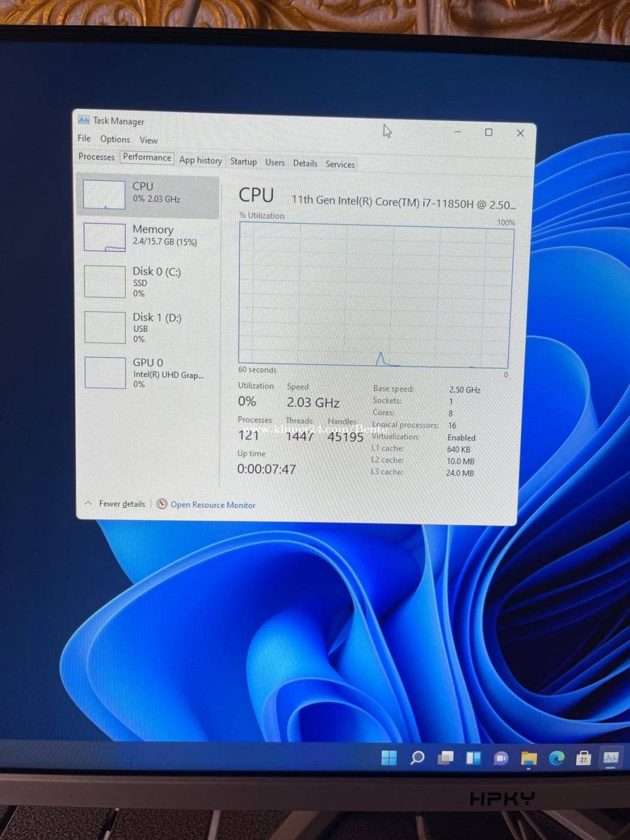Viewport: 630px width, 840px height.
Task: Collapse view with Fewer details
Action: click(x=115, y=503)
